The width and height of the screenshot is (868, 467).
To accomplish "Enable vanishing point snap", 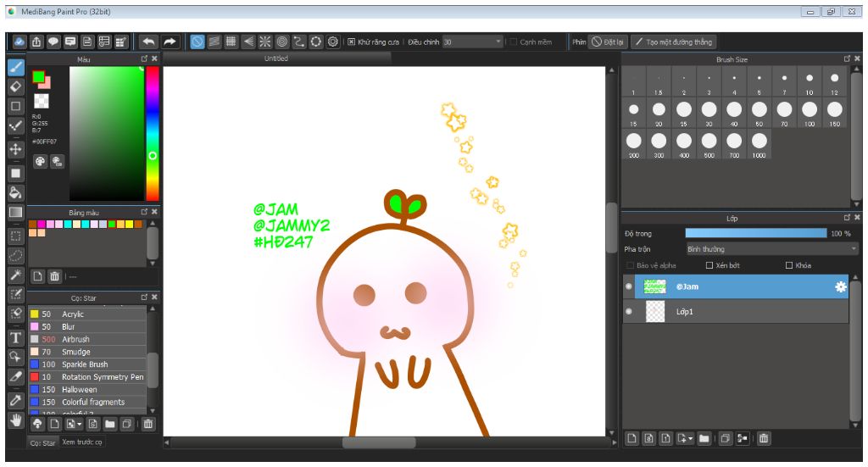I will [248, 42].
